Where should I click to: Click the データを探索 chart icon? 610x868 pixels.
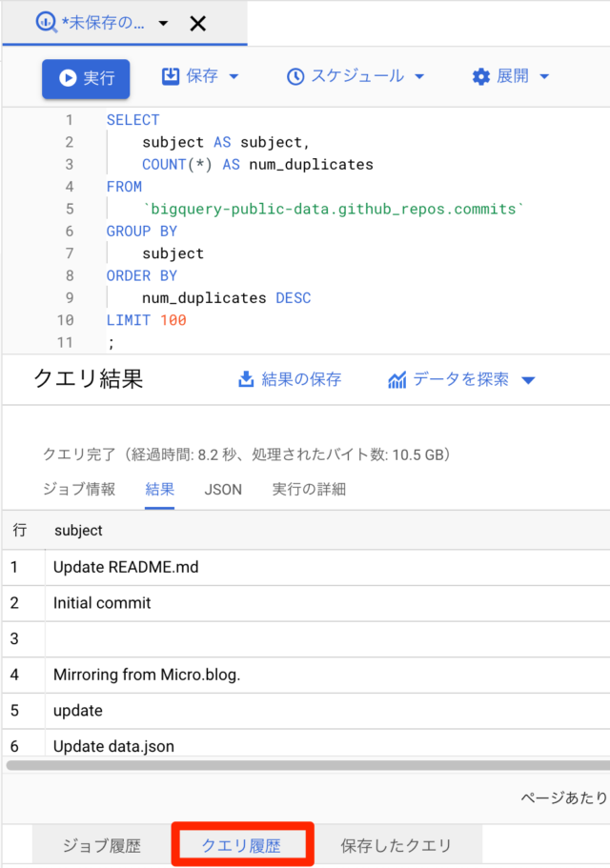click(396, 380)
